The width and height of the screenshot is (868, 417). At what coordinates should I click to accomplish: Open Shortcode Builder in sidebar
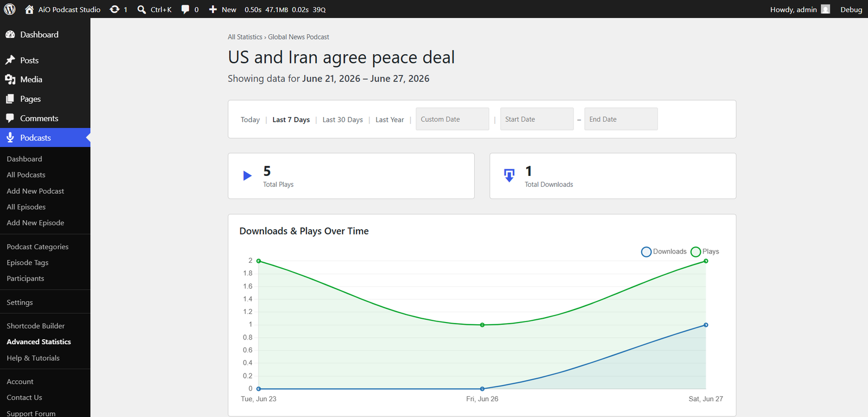pos(36,326)
